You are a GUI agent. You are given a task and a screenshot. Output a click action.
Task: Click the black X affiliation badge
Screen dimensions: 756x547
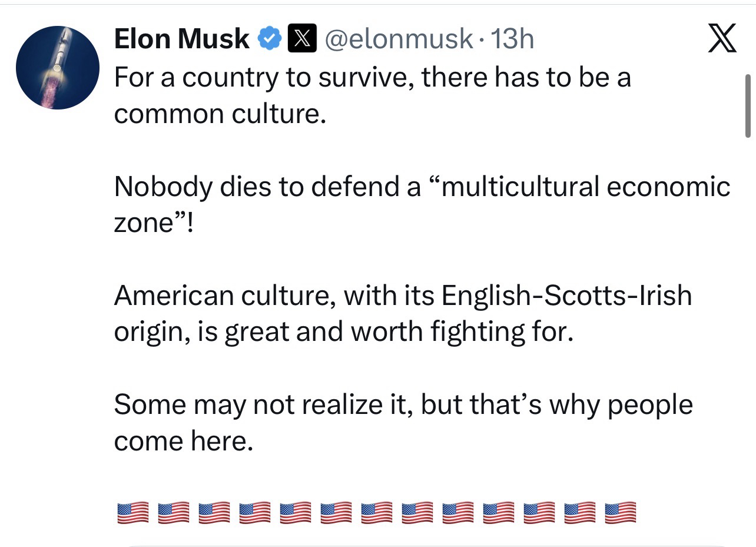click(x=303, y=39)
